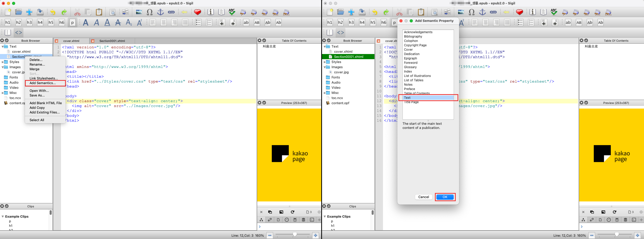
Task: Click zoom-out minus button in left status bar
Action: coord(270,235)
